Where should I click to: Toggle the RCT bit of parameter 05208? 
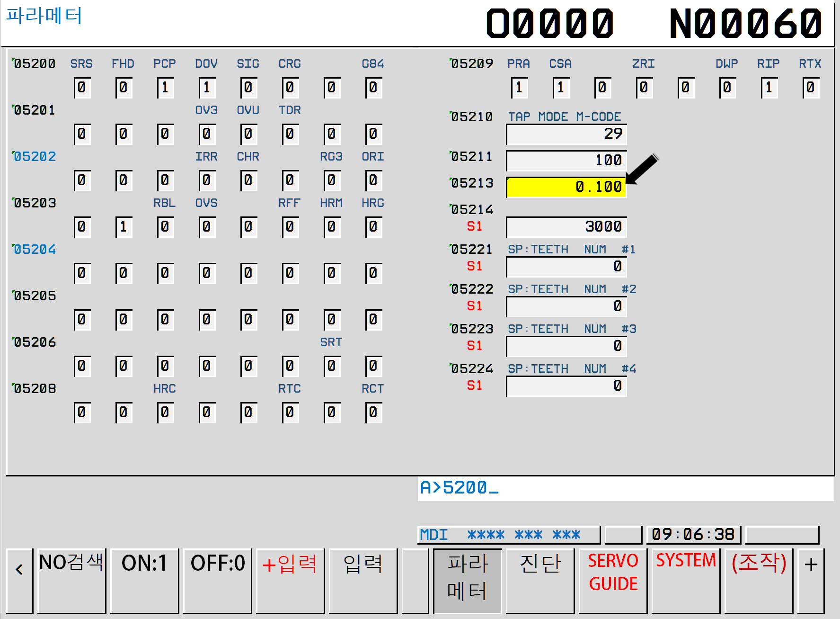coord(373,413)
